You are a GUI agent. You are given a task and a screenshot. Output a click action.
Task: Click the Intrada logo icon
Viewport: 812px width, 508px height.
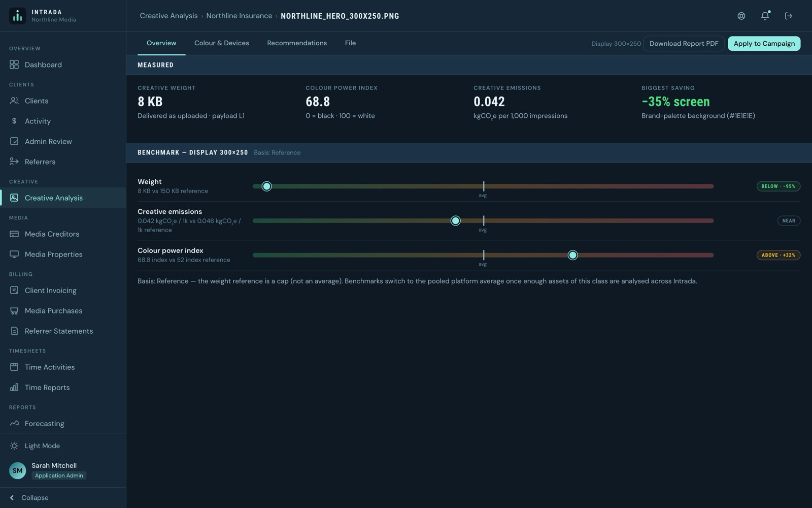17,16
